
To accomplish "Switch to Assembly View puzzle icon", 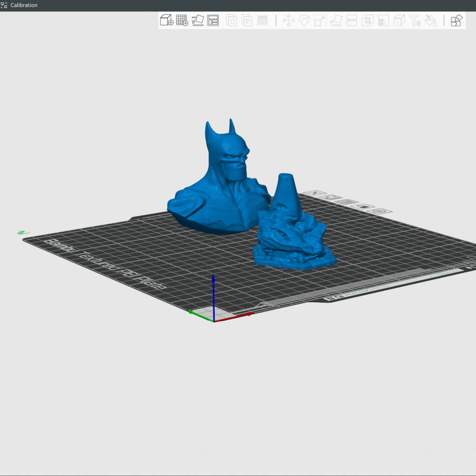I will (x=456, y=20).
